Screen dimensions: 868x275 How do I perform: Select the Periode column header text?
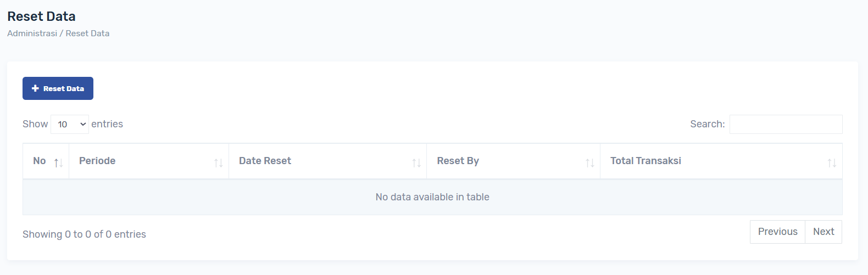97,161
